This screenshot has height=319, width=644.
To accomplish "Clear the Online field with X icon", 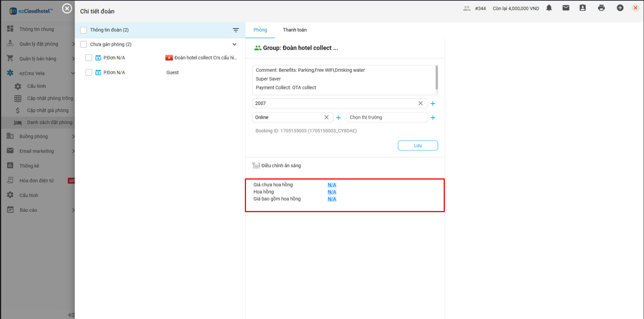I will 326,117.
